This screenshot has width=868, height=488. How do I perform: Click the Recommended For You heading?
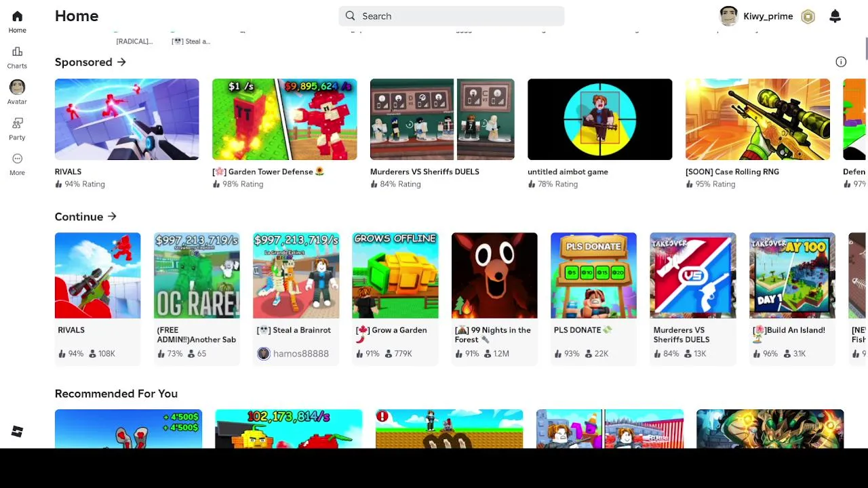[116, 394]
